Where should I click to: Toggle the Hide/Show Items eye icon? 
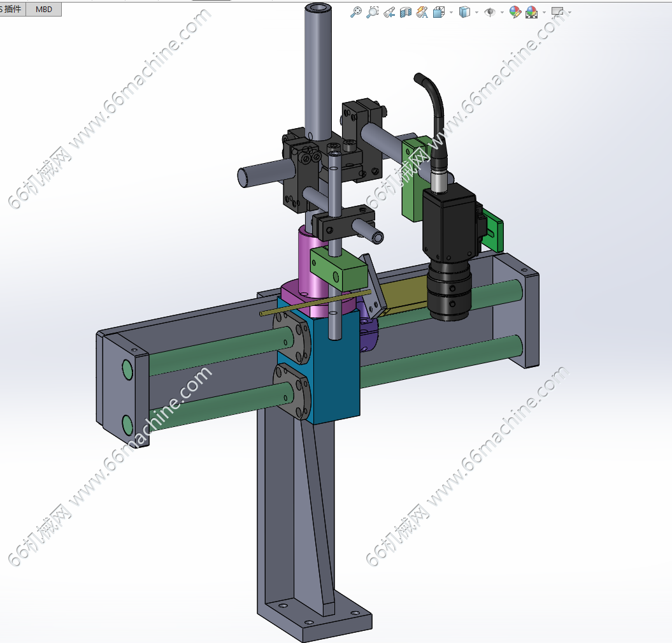pyautogui.click(x=489, y=12)
